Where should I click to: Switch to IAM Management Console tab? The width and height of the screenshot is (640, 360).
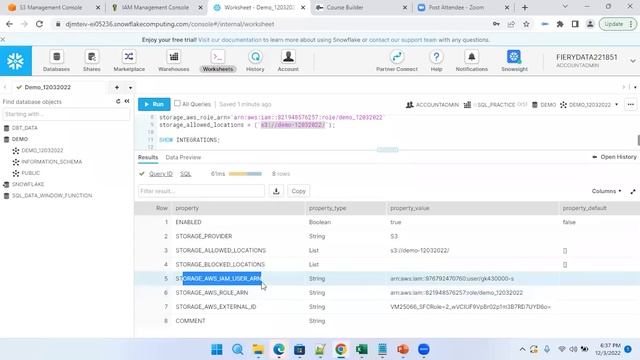(155, 7)
